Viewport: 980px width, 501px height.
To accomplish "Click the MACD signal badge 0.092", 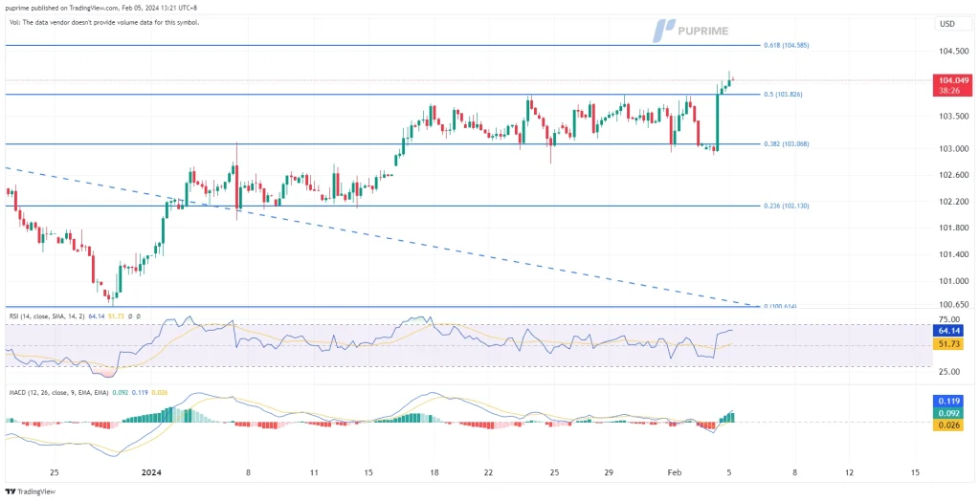I will point(947,413).
